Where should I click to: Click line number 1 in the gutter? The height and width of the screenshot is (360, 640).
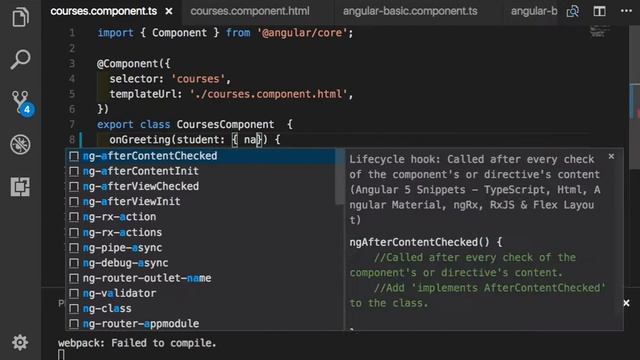click(x=72, y=33)
